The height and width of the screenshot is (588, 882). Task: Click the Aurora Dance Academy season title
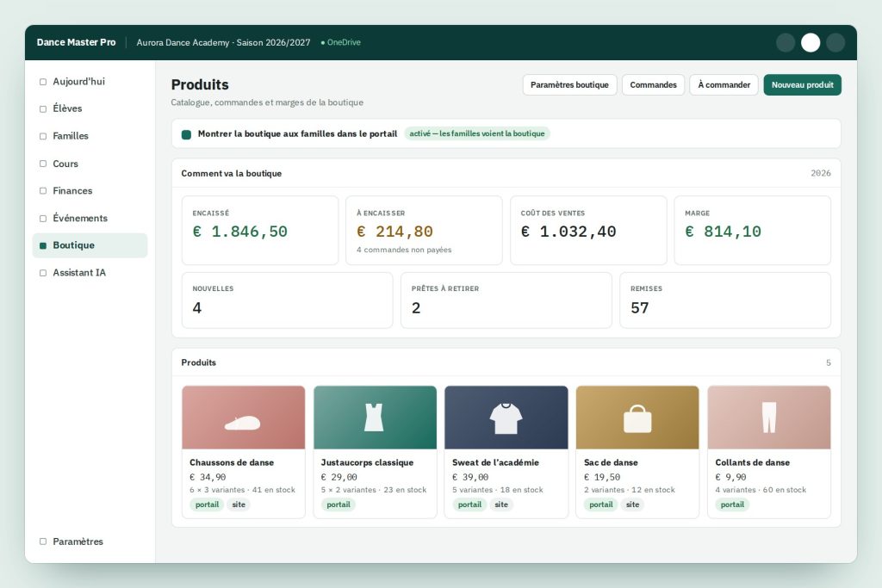click(x=223, y=43)
